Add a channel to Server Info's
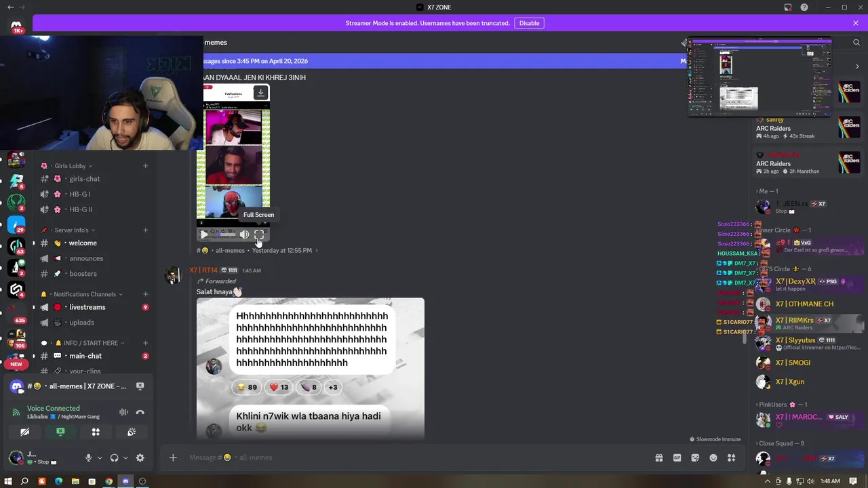The height and width of the screenshot is (488, 868). pos(145,230)
